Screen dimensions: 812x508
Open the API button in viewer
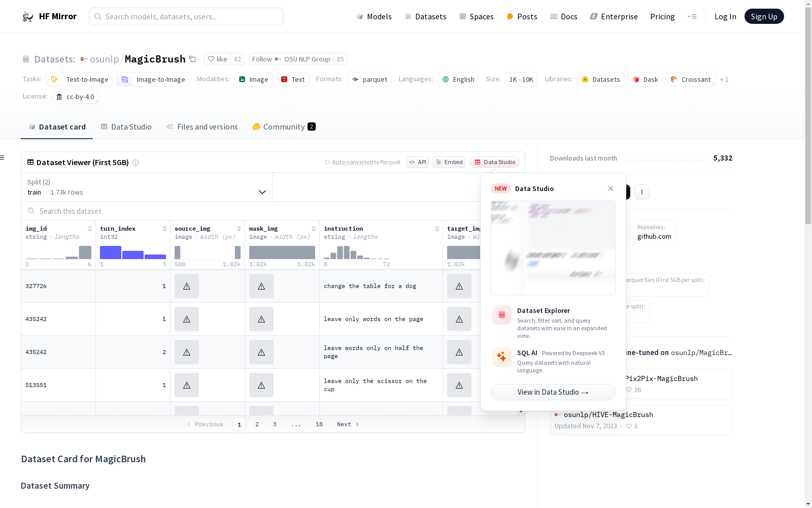pos(418,162)
